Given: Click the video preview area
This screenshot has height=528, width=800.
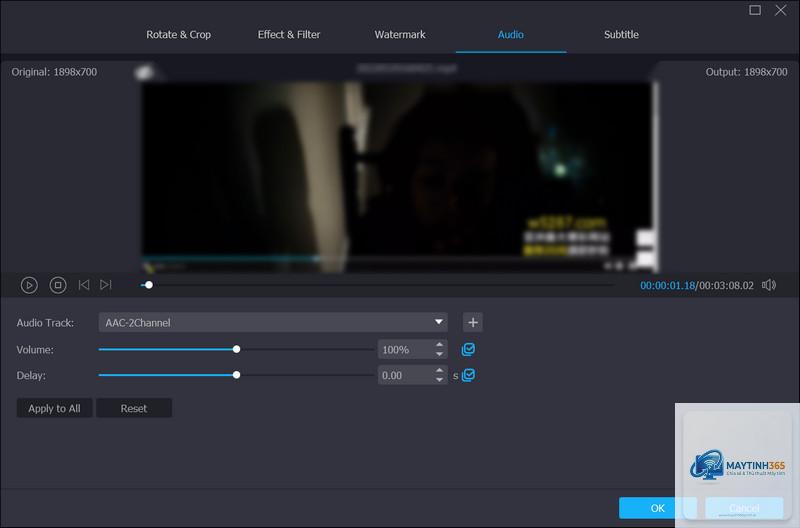Looking at the screenshot, I should pyautogui.click(x=399, y=177).
